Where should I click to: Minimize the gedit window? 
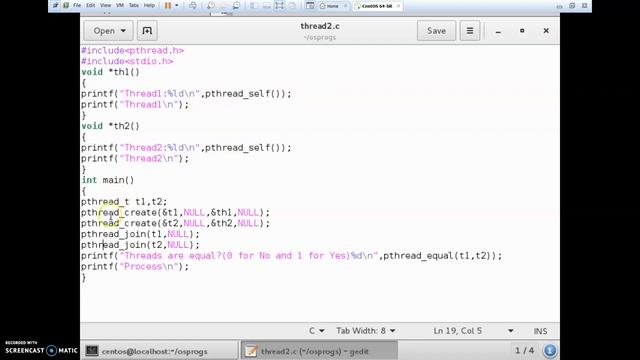coord(498,31)
